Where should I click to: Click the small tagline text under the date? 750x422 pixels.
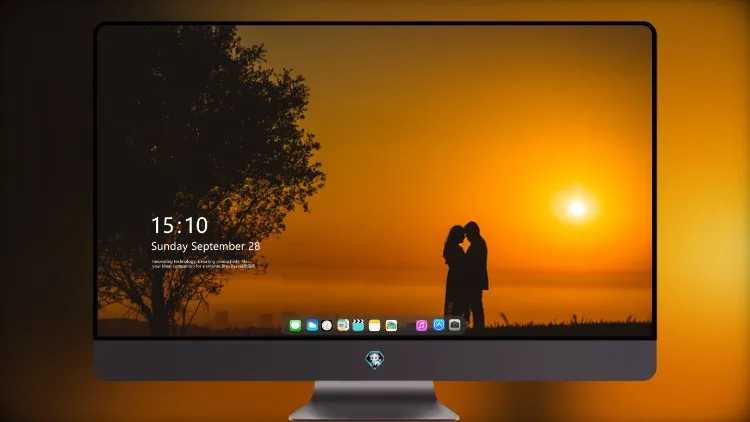[203, 264]
